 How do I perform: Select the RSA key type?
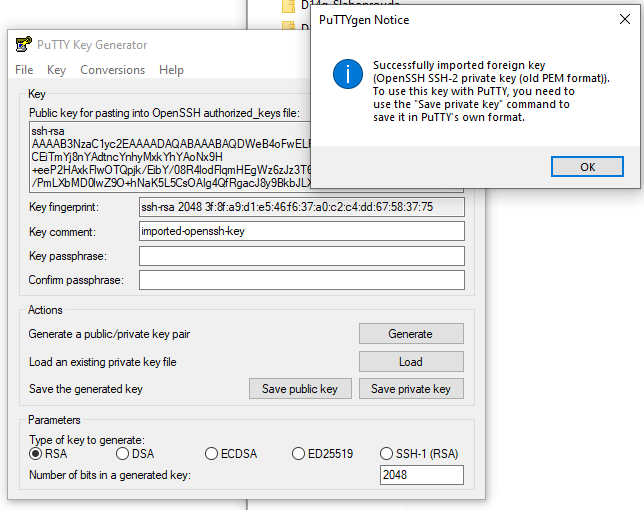coord(37,454)
